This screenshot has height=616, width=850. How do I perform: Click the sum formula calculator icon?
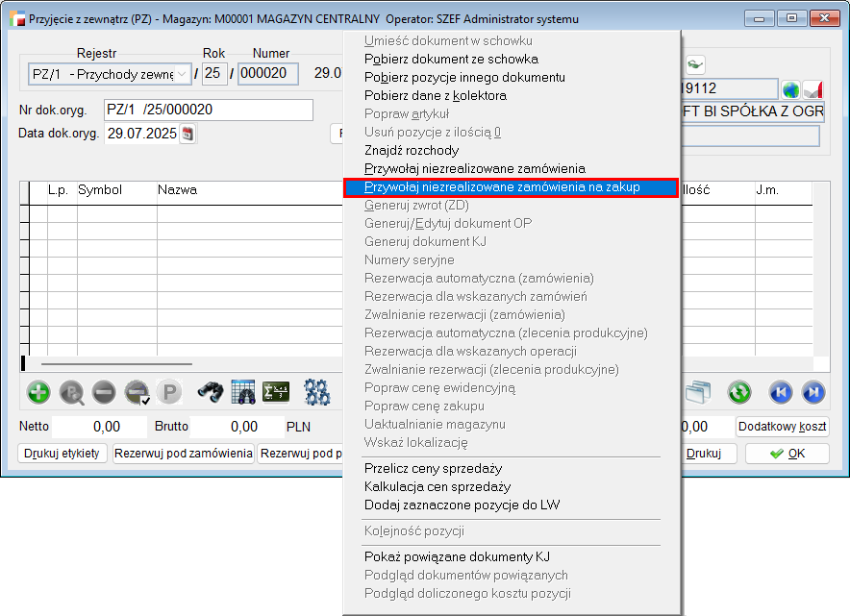point(277,392)
